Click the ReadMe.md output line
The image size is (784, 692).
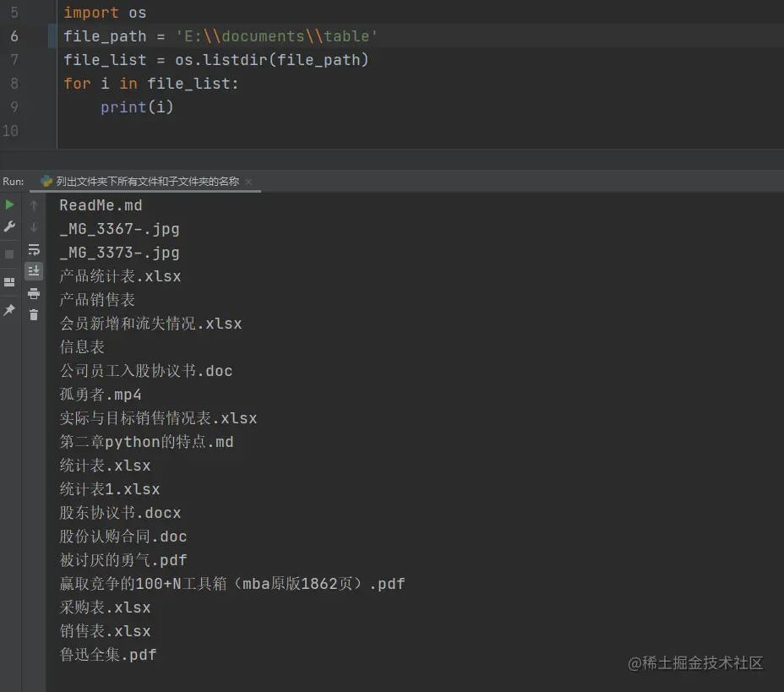101,204
